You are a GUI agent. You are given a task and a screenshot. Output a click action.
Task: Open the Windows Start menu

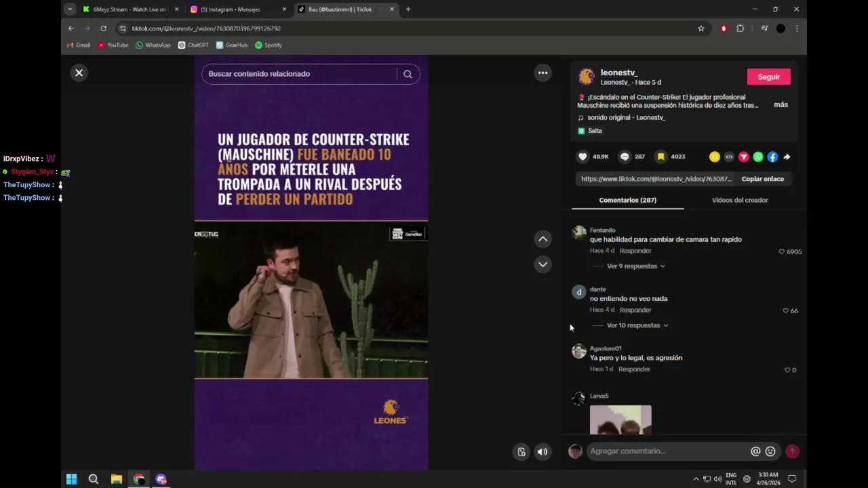[x=71, y=479]
